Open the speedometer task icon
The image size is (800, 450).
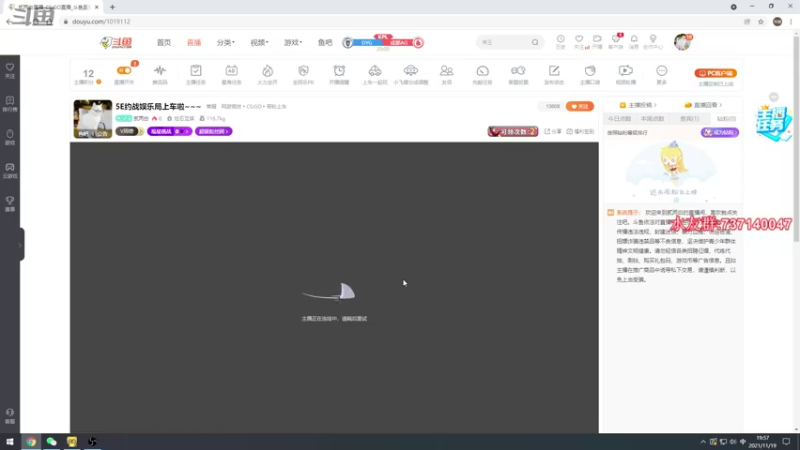click(x=482, y=70)
